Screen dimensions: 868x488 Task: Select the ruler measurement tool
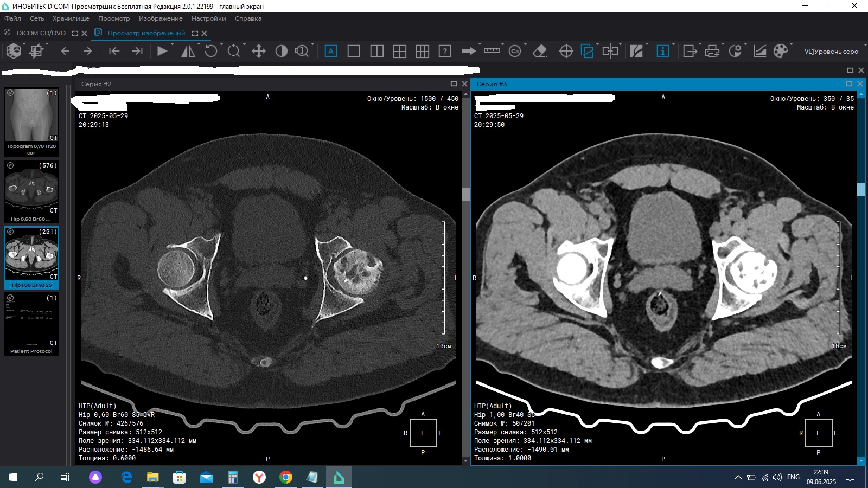coord(492,51)
